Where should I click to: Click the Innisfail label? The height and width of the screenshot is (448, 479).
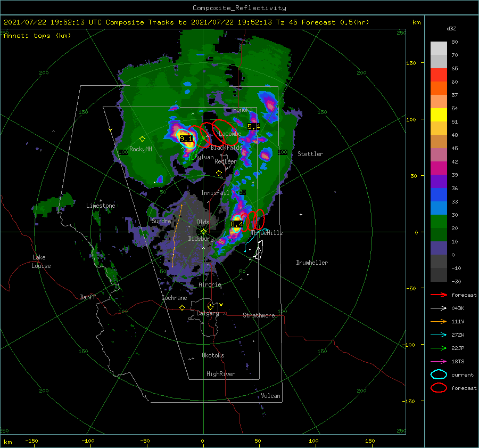pos(215,193)
